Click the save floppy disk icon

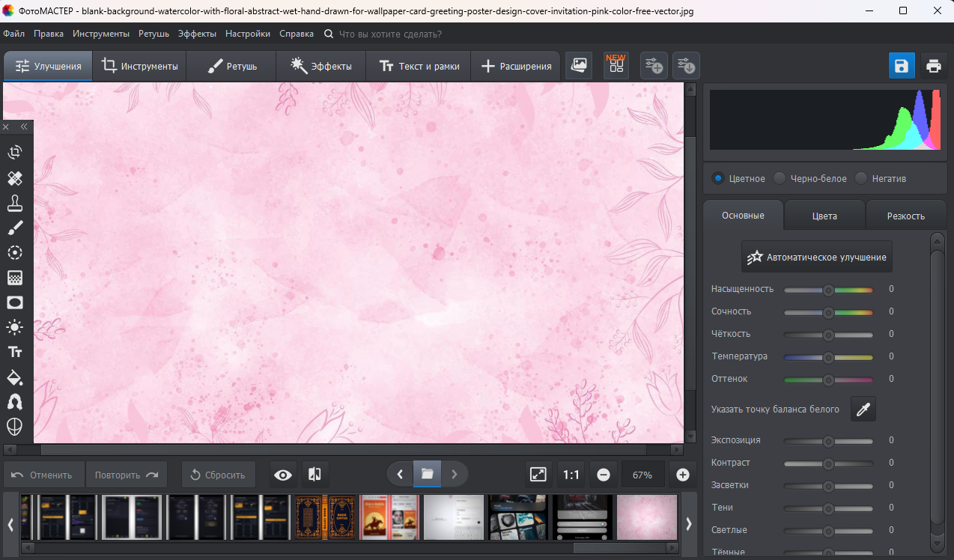pyautogui.click(x=902, y=66)
